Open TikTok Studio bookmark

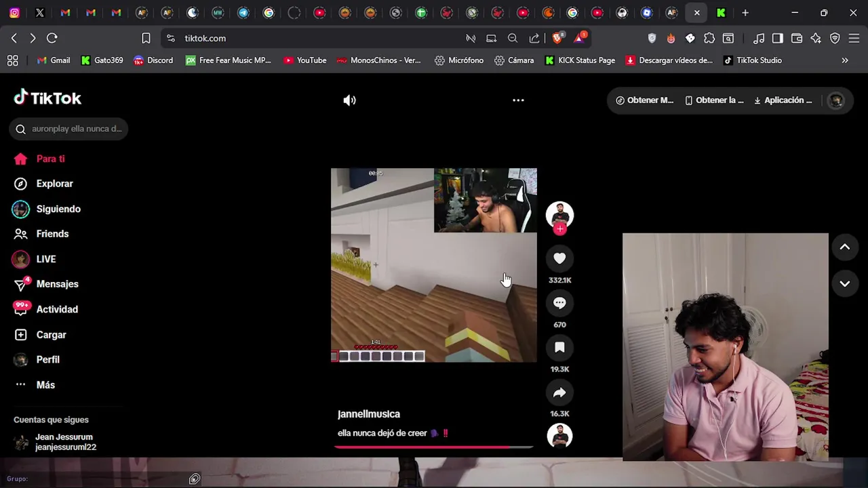tap(753, 60)
